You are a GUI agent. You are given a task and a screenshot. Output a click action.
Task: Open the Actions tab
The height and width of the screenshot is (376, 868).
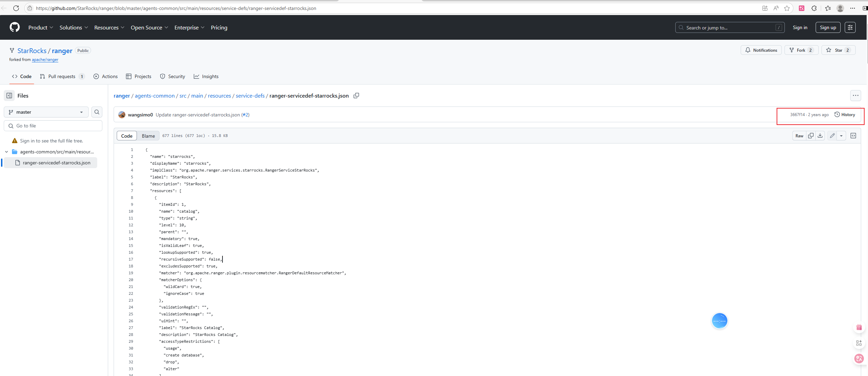coord(105,76)
